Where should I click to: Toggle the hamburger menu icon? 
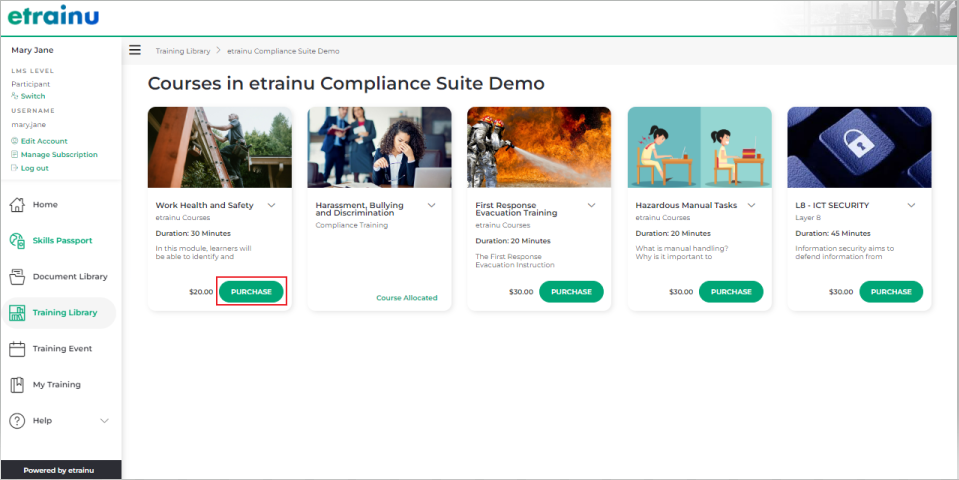tap(135, 50)
